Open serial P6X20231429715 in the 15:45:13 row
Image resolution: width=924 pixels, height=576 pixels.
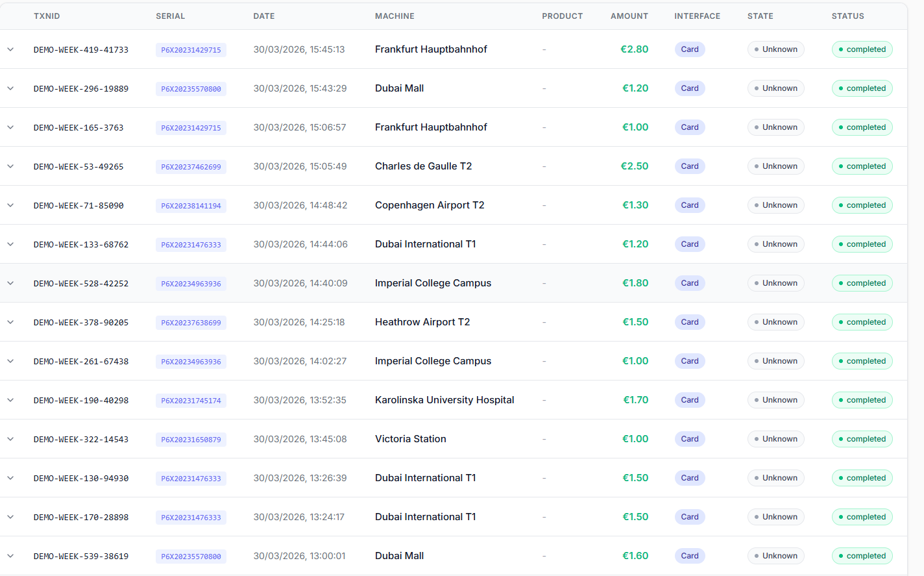click(191, 50)
